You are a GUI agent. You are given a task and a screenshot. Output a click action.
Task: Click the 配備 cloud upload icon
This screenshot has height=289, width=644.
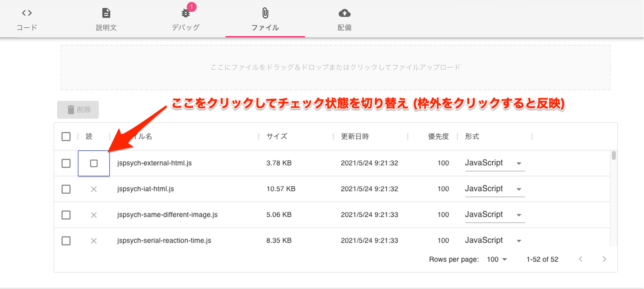tap(344, 14)
